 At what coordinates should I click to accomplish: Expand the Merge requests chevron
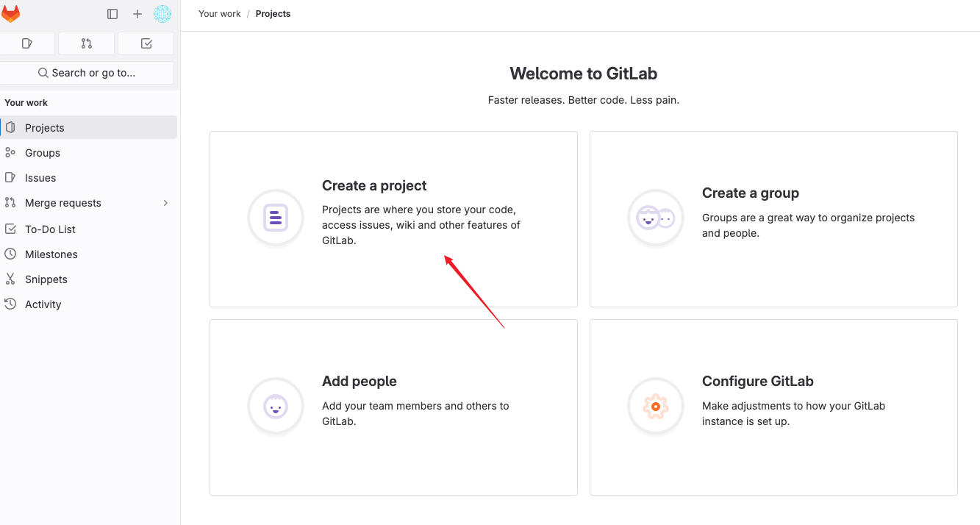coord(165,203)
